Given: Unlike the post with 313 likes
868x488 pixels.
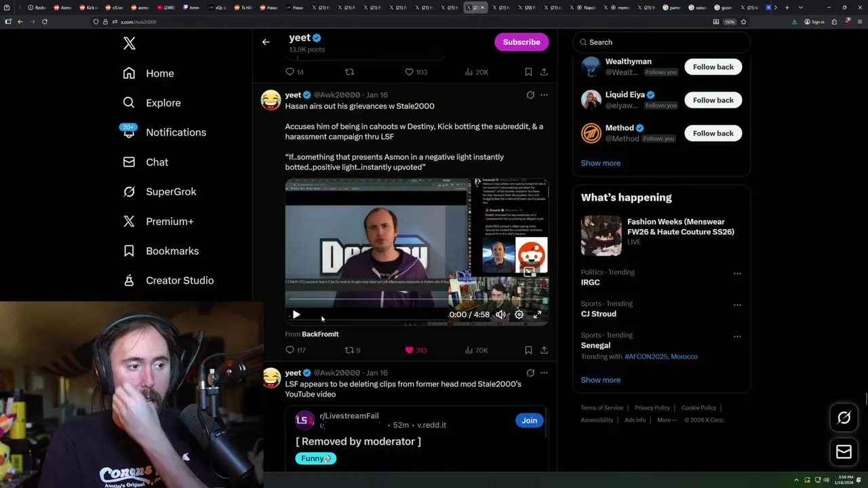Looking at the screenshot, I should point(415,350).
